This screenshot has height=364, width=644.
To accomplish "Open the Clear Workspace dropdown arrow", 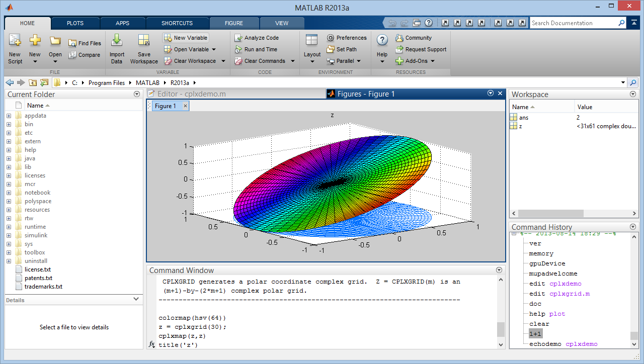I will click(x=223, y=61).
